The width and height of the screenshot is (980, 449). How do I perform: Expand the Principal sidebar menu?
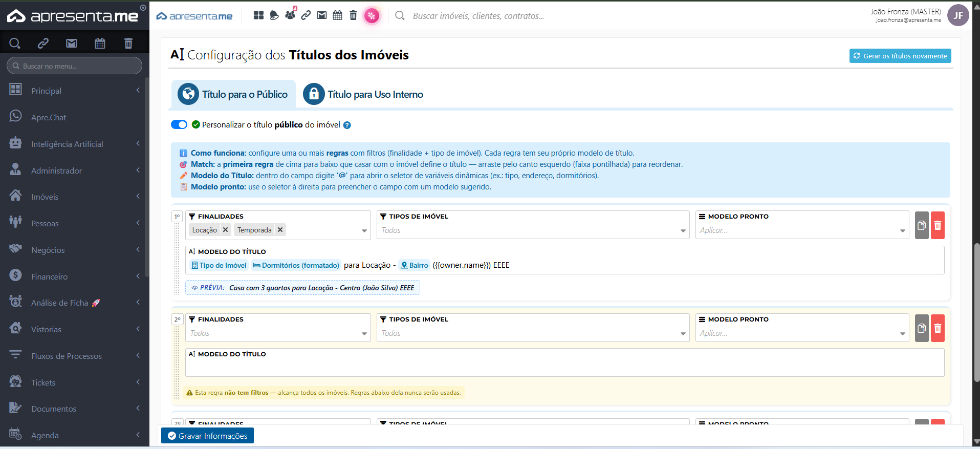[x=75, y=91]
